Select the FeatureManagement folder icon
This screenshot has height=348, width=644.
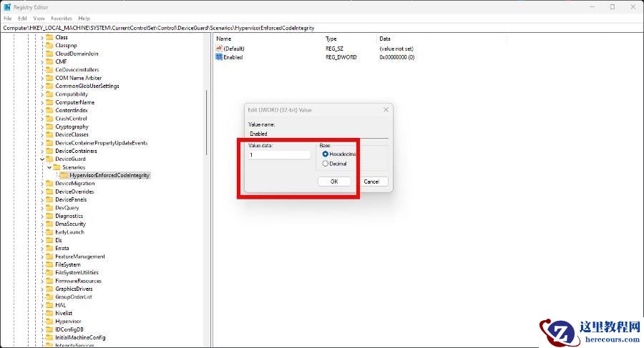pyautogui.click(x=49, y=257)
